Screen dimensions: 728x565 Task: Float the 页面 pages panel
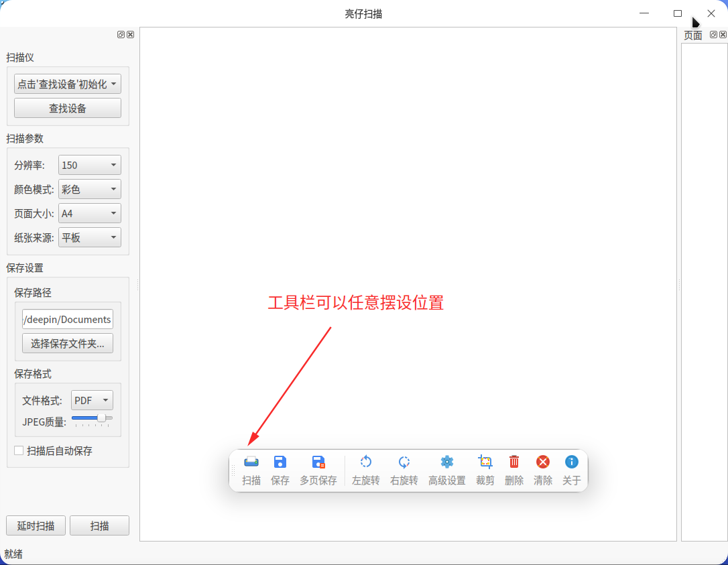714,34
